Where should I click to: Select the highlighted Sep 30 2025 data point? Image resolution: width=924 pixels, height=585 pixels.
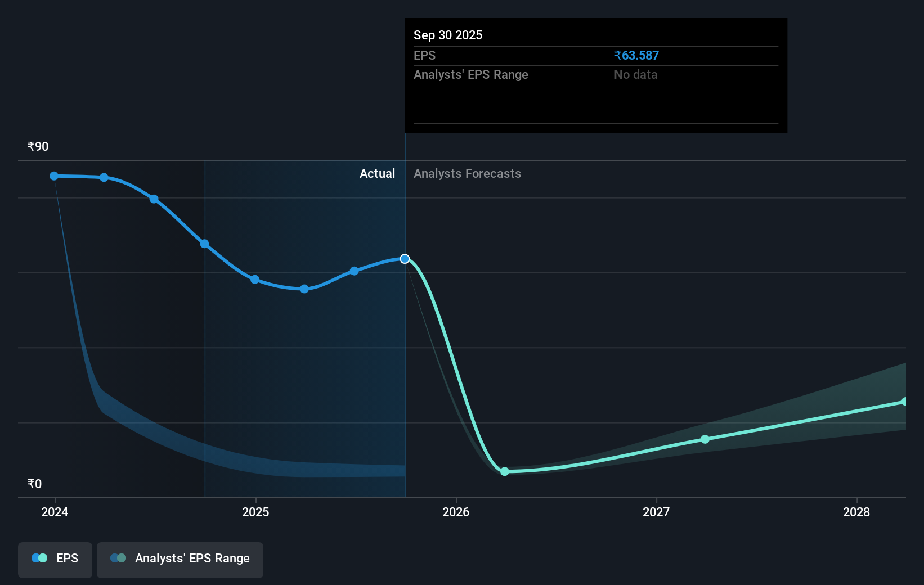[405, 259]
